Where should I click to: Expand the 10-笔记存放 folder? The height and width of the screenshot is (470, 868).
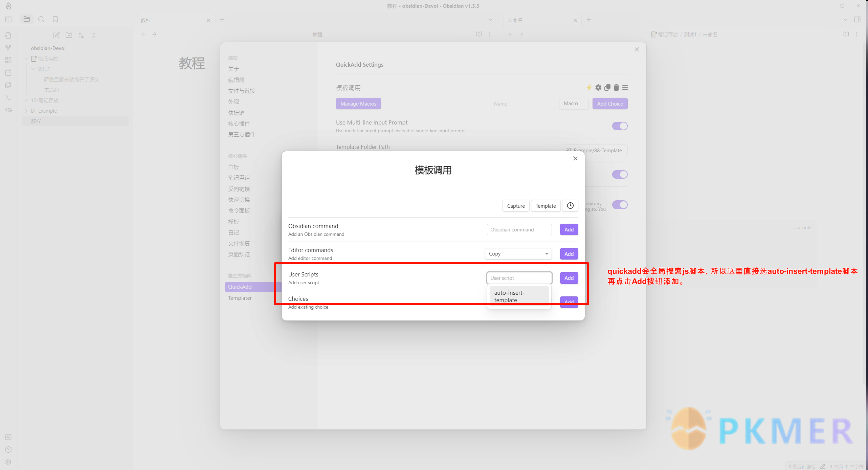pyautogui.click(x=26, y=100)
